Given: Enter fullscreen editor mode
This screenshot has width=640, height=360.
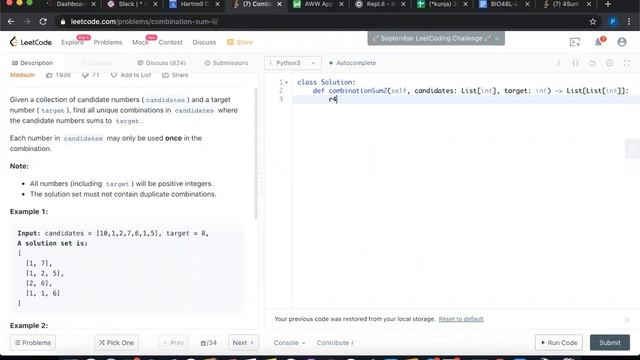Looking at the screenshot, I should [x=626, y=63].
